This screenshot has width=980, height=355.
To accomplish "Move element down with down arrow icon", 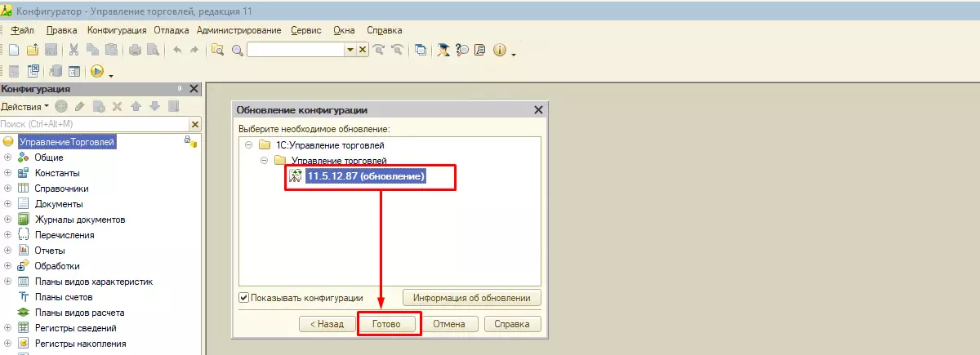I will pyautogui.click(x=154, y=106).
